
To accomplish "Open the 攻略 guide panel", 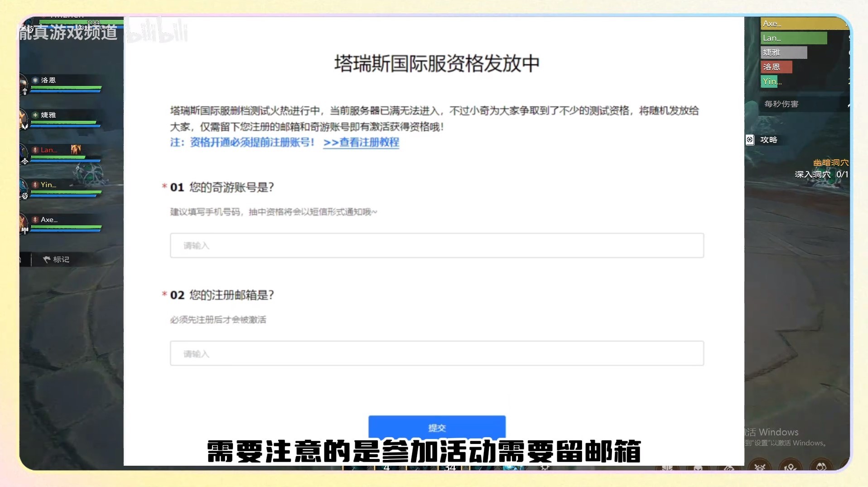I will [x=769, y=140].
